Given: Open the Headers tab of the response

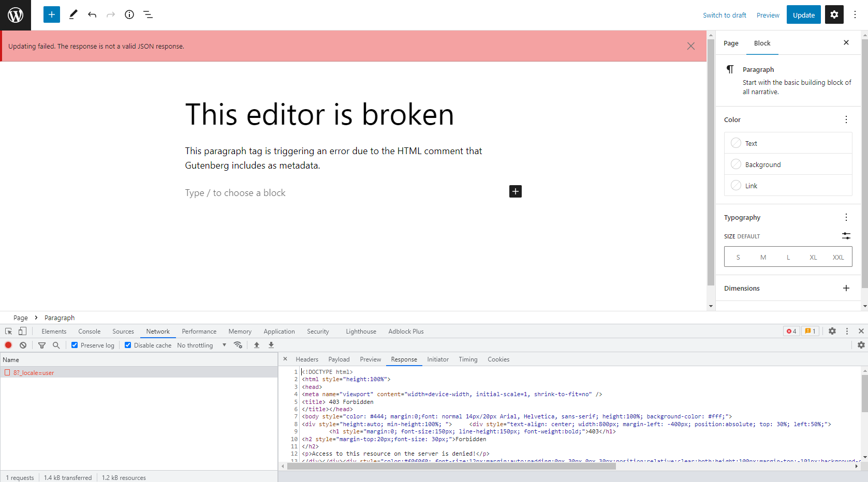Looking at the screenshot, I should click(307, 359).
